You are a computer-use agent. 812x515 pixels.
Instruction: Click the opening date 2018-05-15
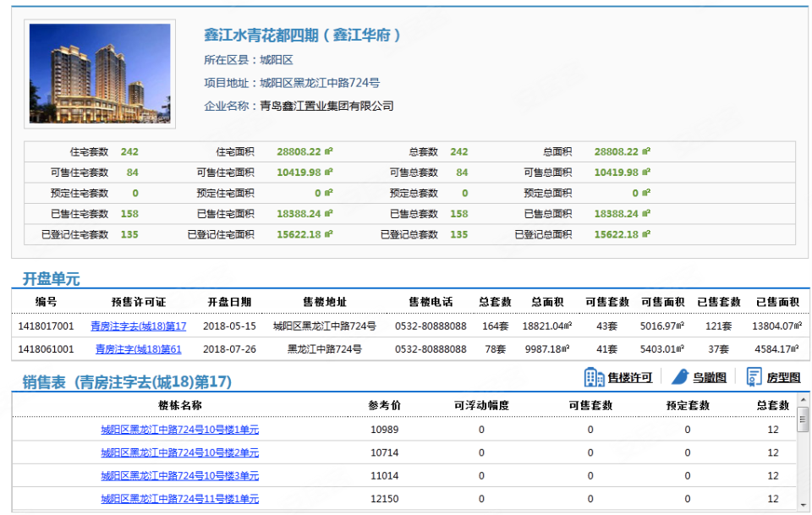coord(229,326)
